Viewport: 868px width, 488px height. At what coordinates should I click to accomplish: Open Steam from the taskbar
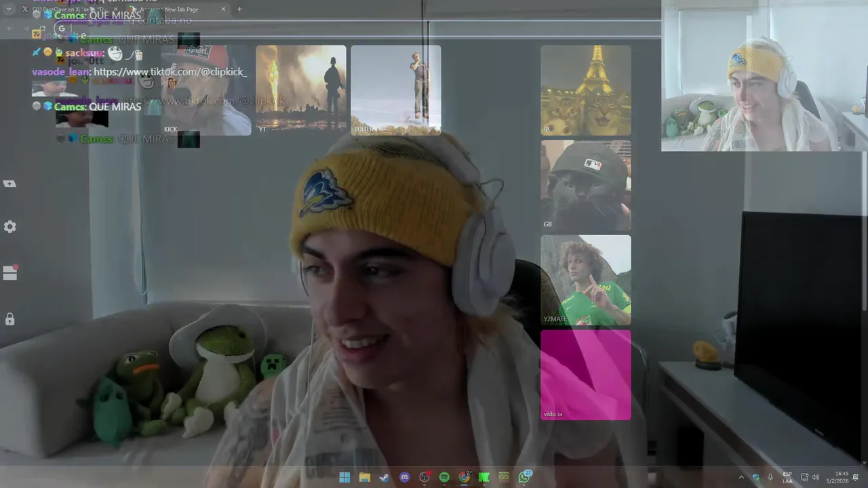coord(384,477)
